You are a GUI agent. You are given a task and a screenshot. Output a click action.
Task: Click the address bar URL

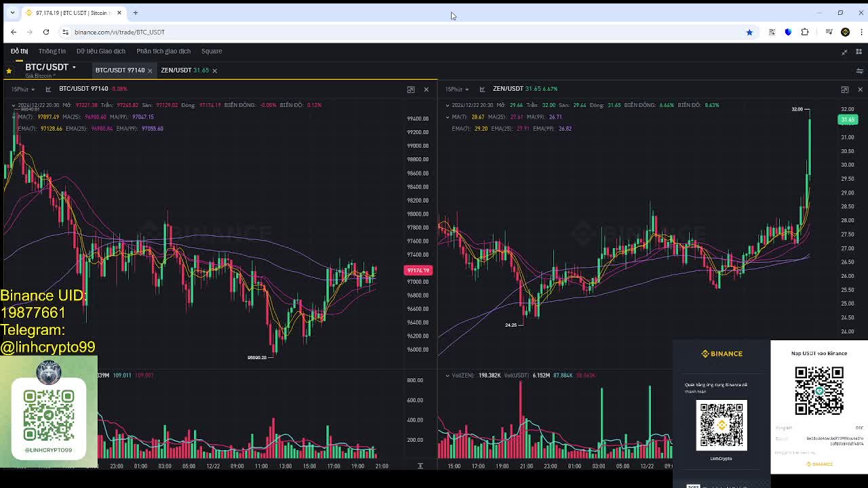[119, 32]
